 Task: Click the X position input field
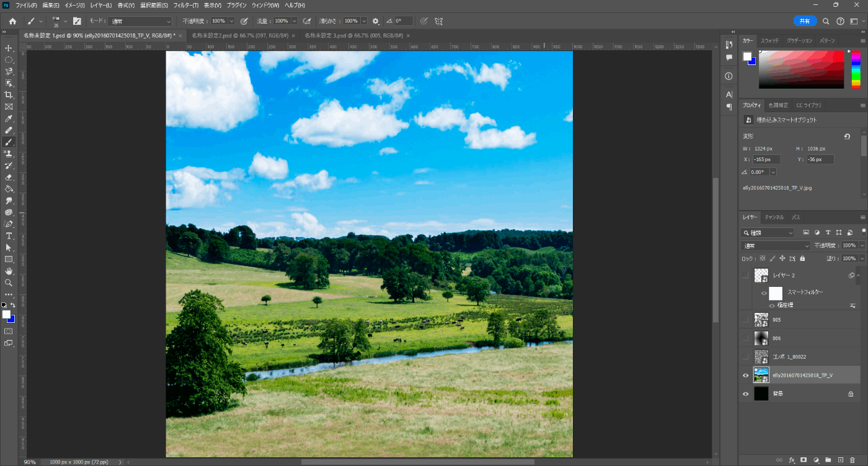coord(767,159)
